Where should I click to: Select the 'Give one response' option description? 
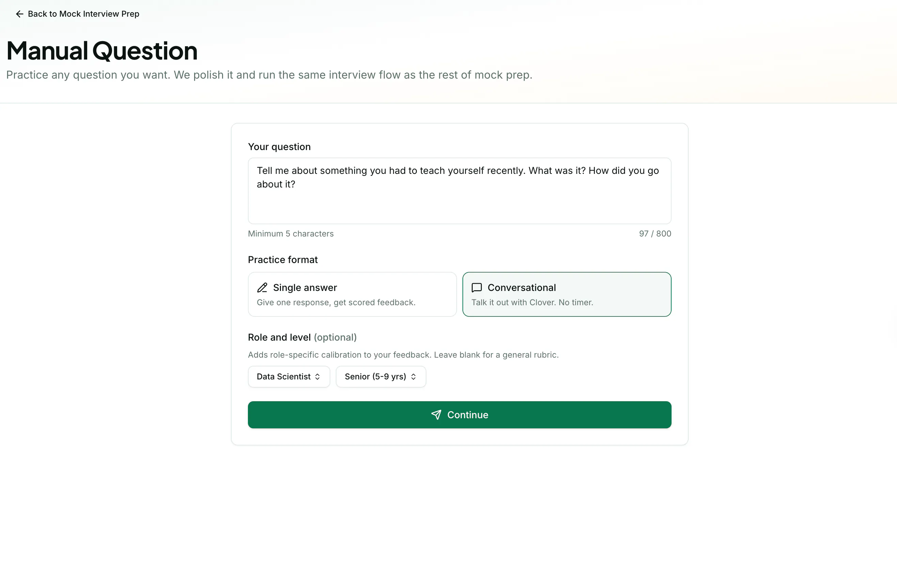pyautogui.click(x=336, y=303)
